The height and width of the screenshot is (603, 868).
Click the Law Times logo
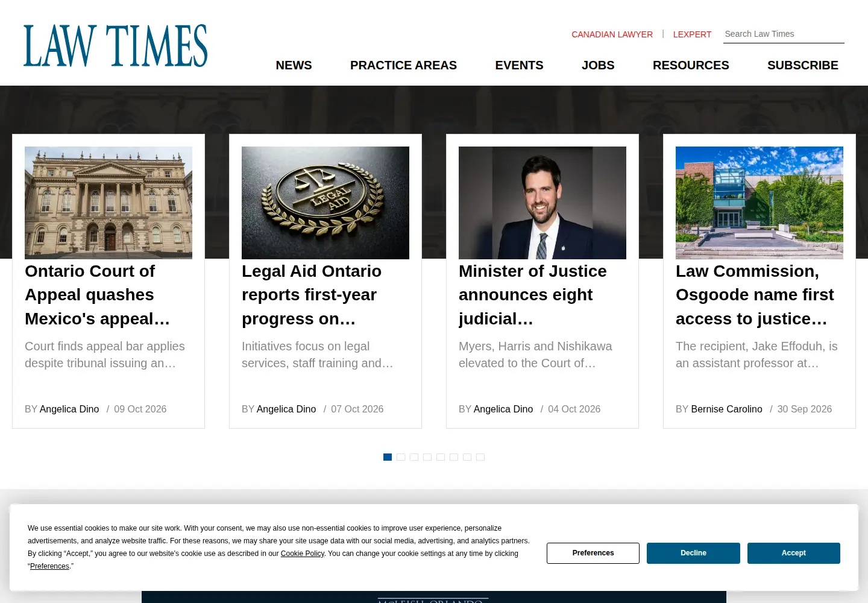[115, 46]
